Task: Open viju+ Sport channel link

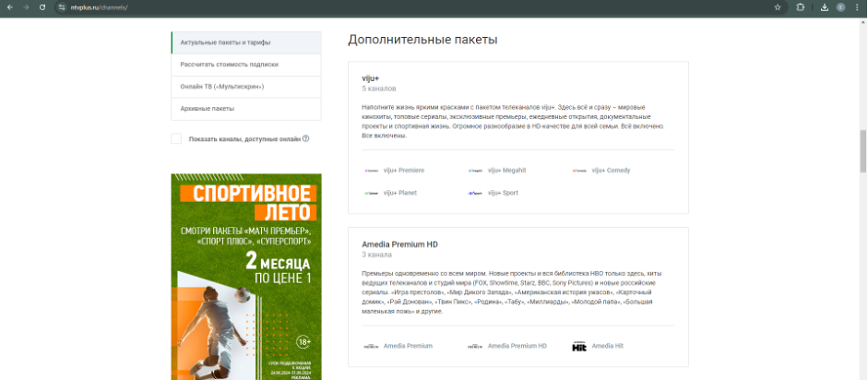Action: (x=503, y=193)
